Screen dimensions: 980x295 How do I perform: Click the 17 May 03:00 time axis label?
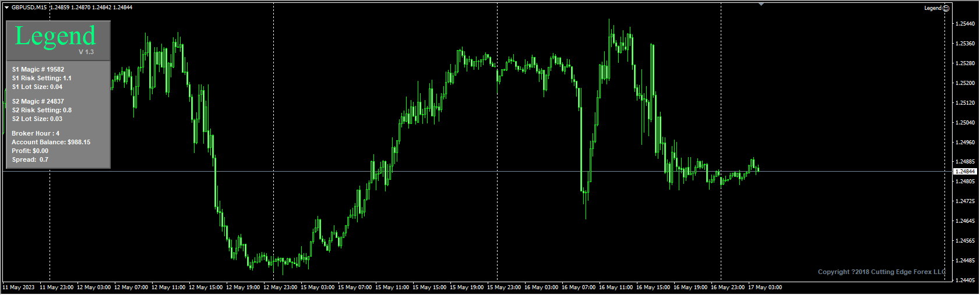765,287
